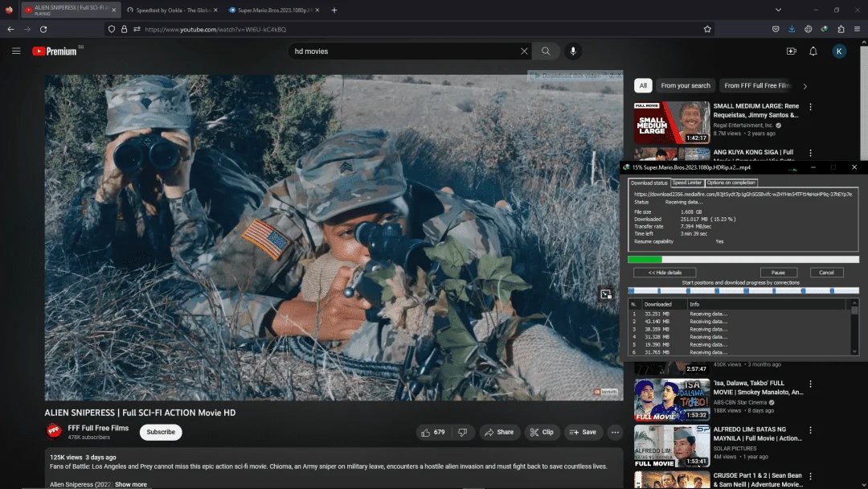Image resolution: width=868 pixels, height=489 pixels.
Task: Dislike the video with thumbs down
Action: point(463,432)
